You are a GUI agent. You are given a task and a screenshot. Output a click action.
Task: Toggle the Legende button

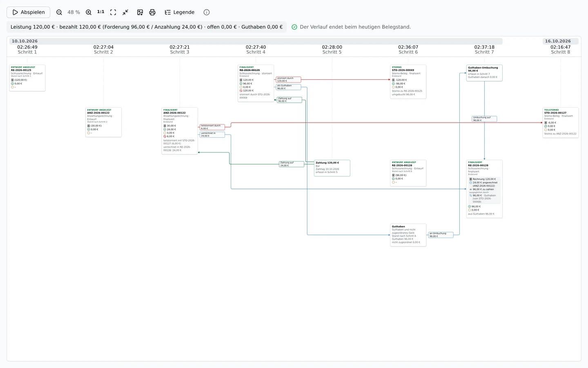179,12
